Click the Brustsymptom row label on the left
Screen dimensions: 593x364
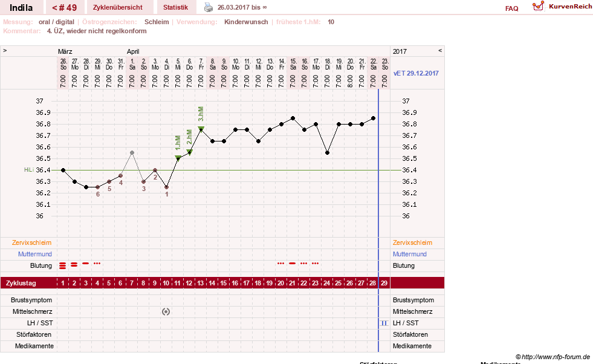tap(31, 301)
